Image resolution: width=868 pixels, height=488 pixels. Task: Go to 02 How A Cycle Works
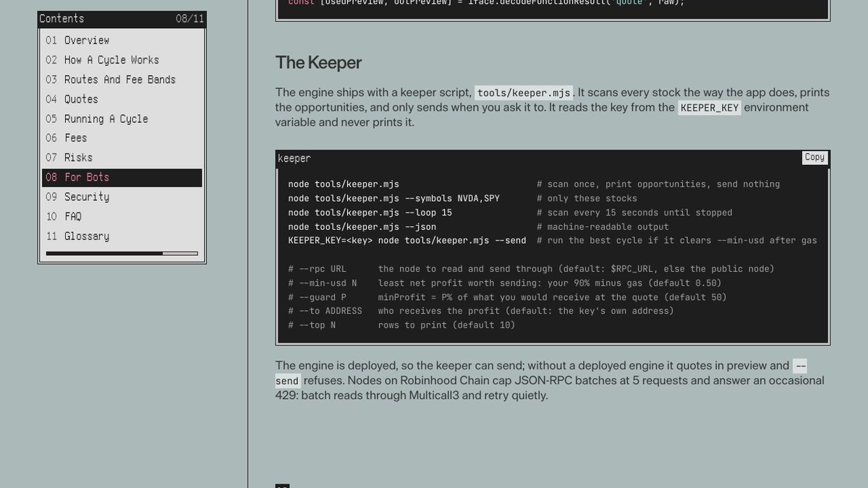(x=122, y=60)
